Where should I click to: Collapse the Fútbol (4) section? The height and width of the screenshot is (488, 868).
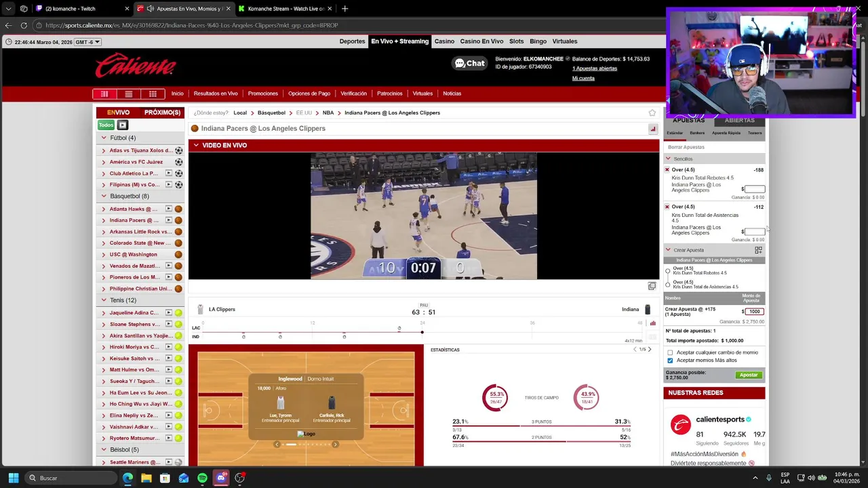104,138
